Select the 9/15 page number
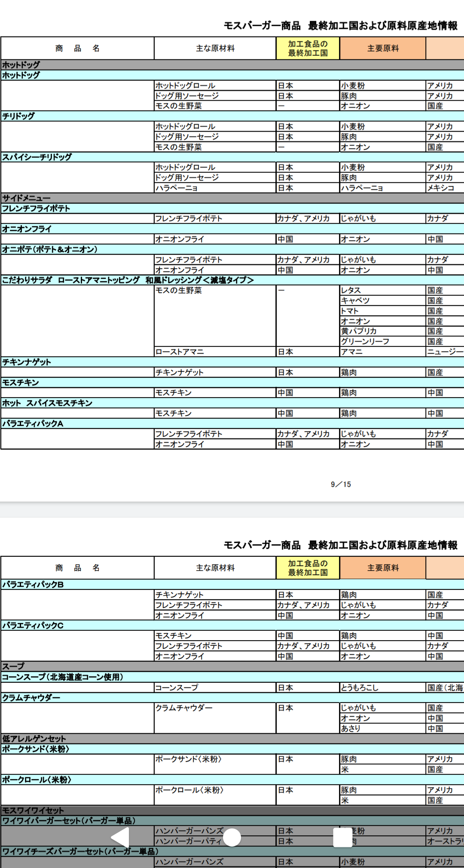This screenshot has width=464, height=868. pos(341,485)
